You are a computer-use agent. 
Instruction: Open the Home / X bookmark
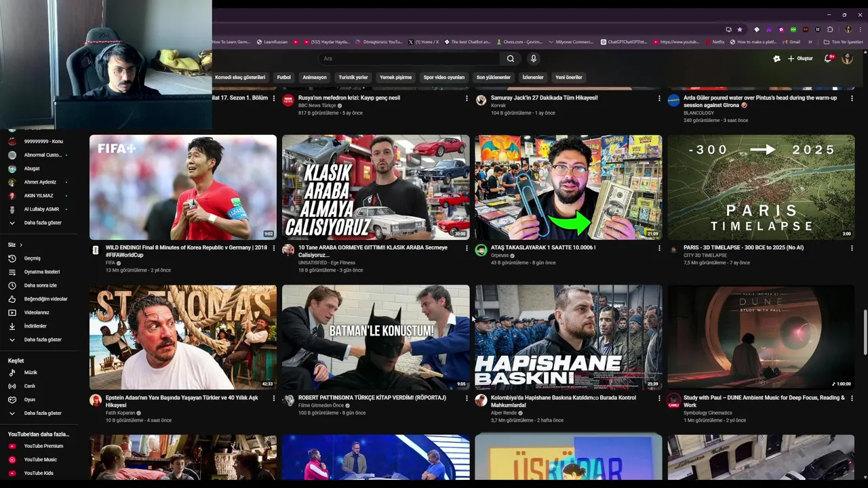pyautogui.click(x=424, y=42)
